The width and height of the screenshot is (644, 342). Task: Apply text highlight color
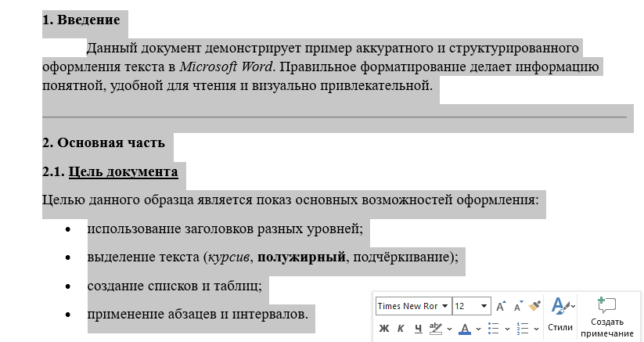click(435, 328)
